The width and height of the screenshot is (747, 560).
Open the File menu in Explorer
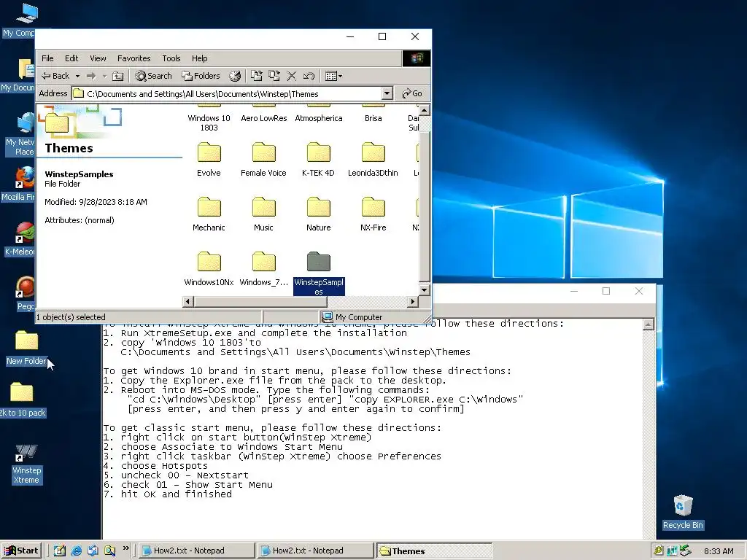tap(47, 58)
